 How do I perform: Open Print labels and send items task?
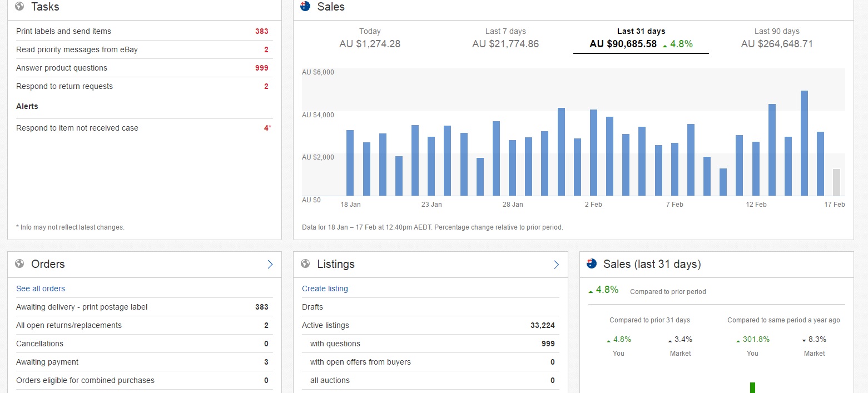point(63,31)
